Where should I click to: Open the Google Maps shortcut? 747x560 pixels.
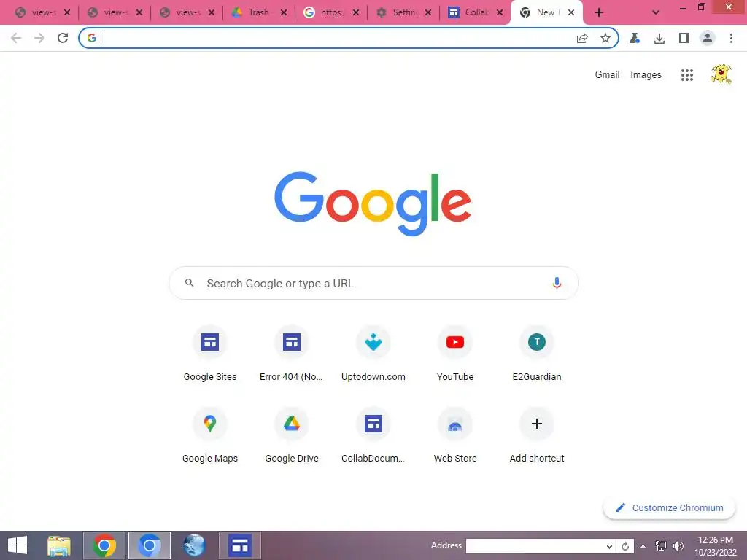click(210, 435)
